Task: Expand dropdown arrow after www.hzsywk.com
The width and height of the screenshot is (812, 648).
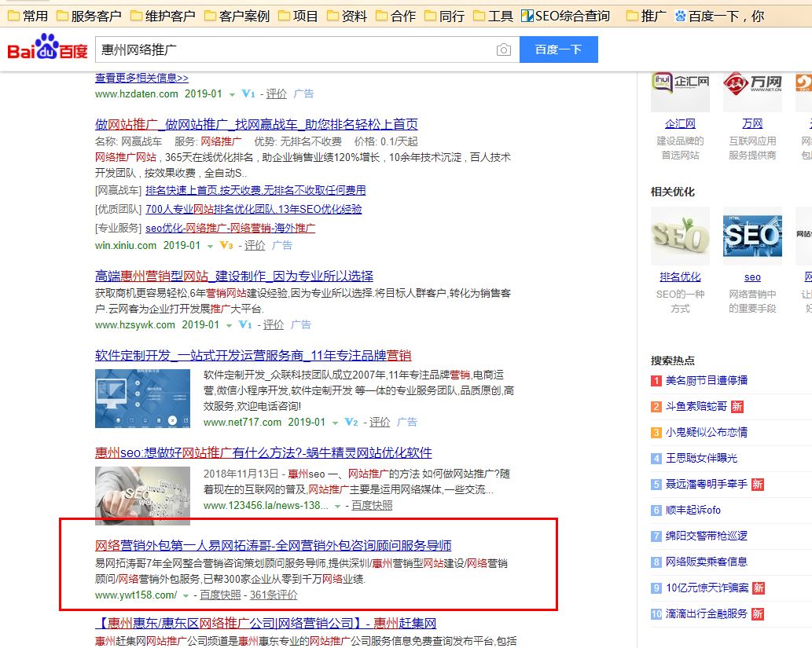Action: click(x=229, y=325)
